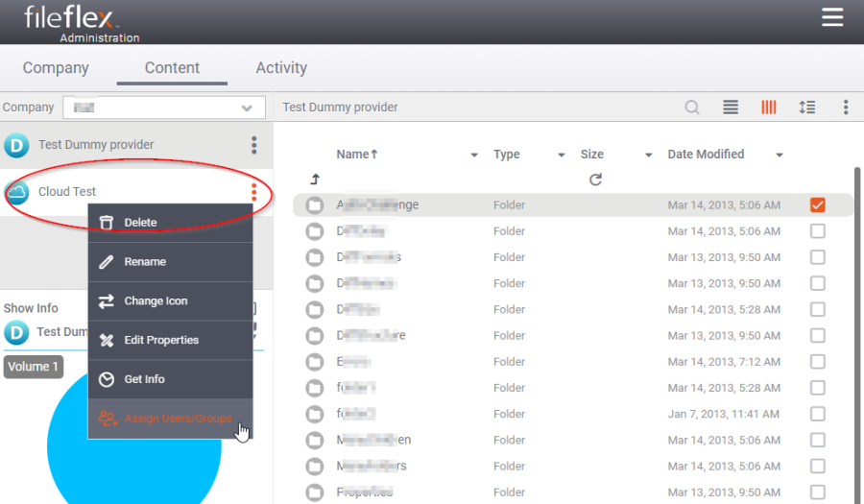
Task: Sort by the Date Modified header
Action: 706,155
